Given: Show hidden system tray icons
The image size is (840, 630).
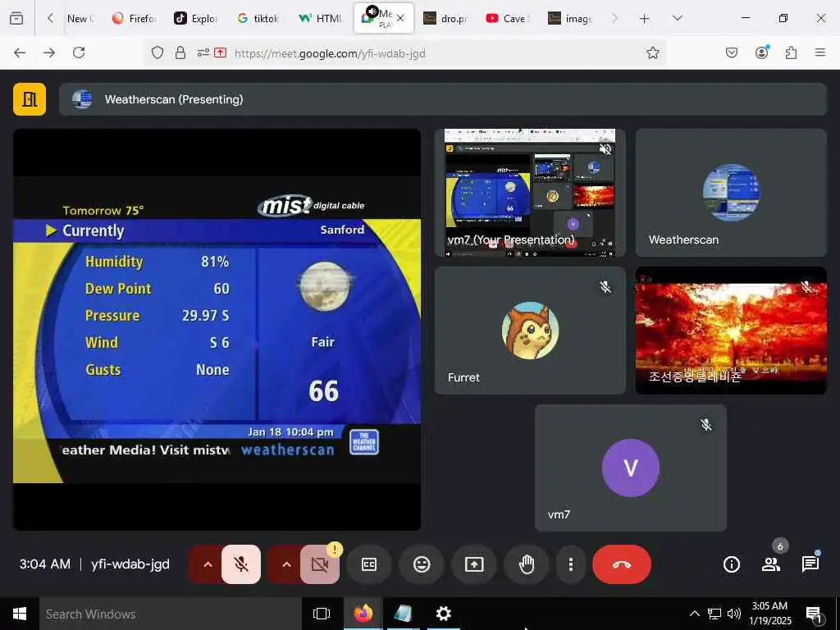Looking at the screenshot, I should click(x=694, y=614).
